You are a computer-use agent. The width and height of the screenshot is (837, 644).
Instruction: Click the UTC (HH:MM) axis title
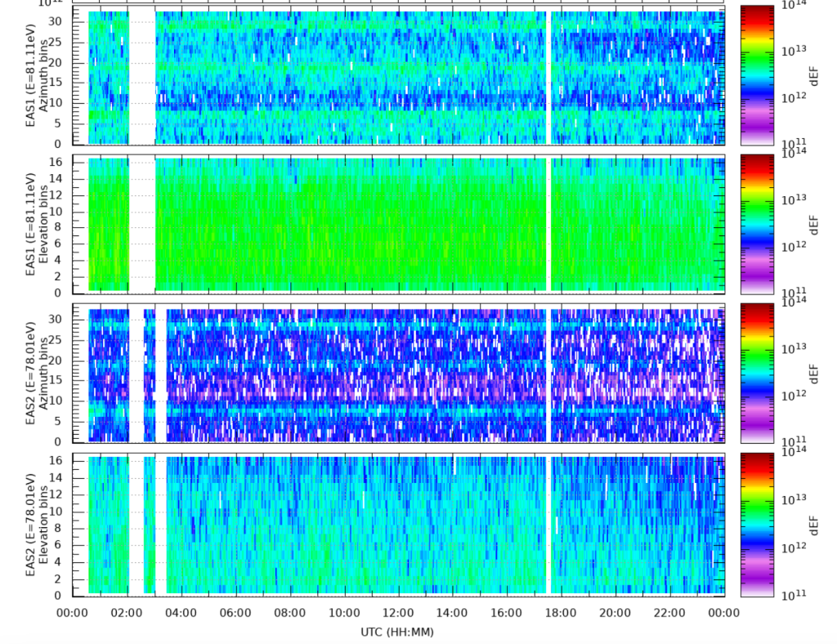pos(397,633)
